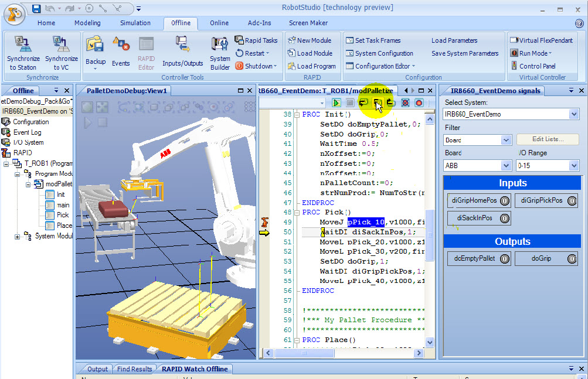Toggle doGrip output signal
The height and width of the screenshot is (379, 588).
[x=545, y=258]
